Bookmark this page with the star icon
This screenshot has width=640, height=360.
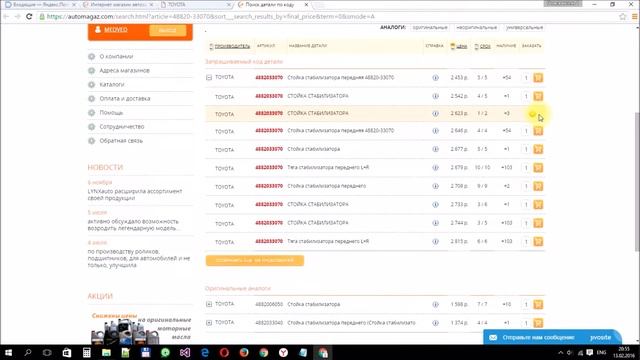pyautogui.click(x=622, y=17)
